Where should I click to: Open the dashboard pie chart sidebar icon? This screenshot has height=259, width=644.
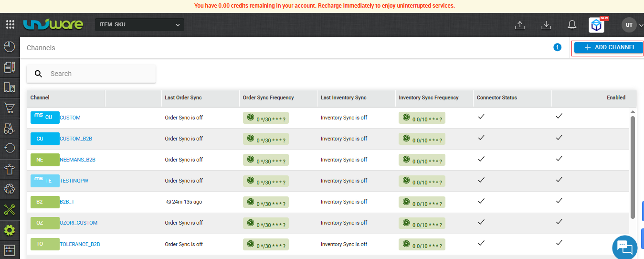10,47
